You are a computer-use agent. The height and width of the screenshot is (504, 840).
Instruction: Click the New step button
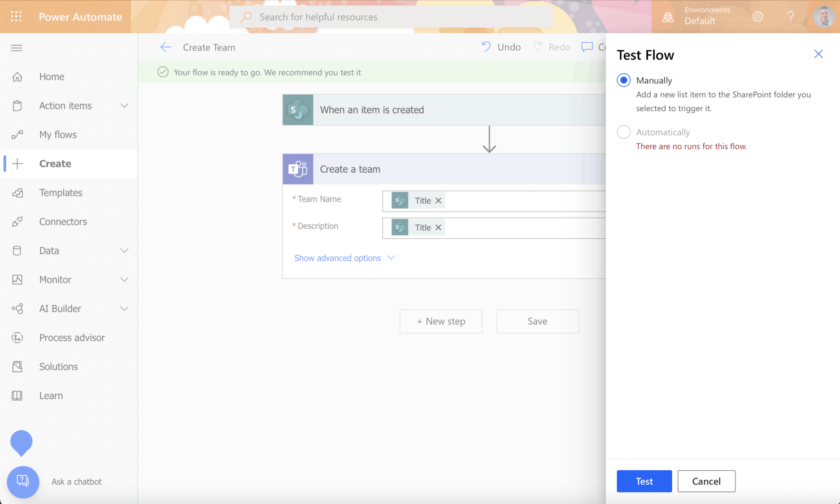[441, 321]
